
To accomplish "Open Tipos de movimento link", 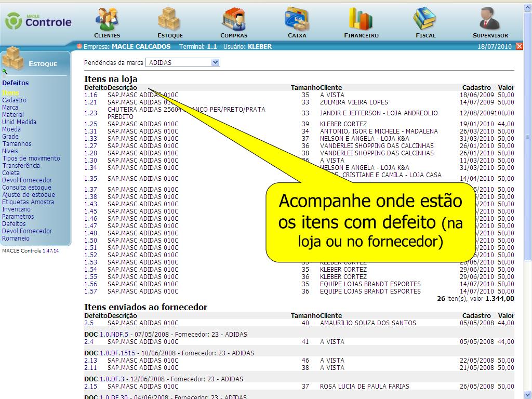I will tap(31, 158).
